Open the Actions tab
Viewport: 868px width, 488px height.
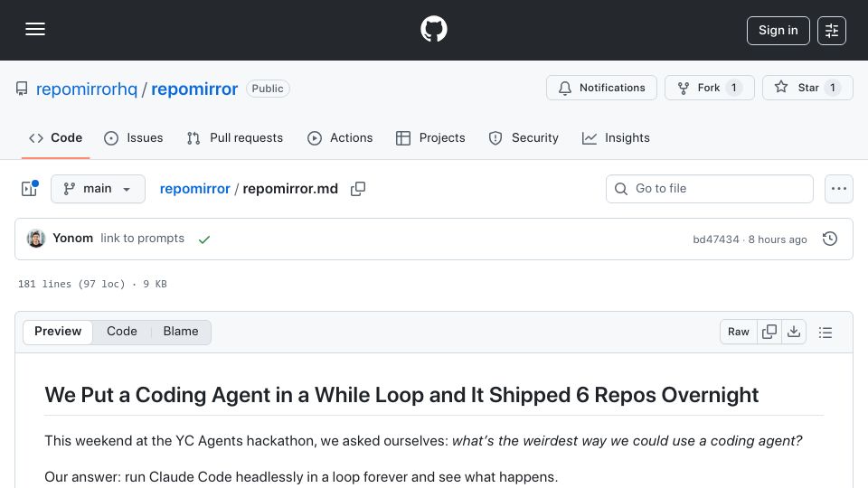340,137
